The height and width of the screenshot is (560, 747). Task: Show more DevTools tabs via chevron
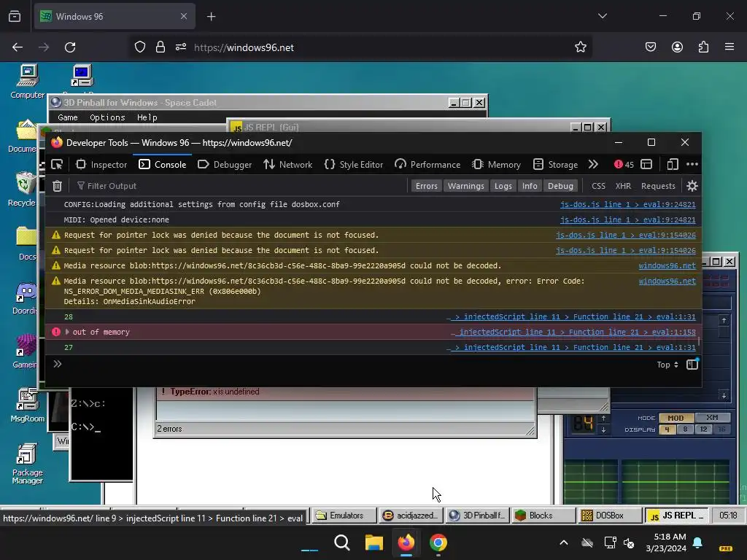tap(593, 164)
